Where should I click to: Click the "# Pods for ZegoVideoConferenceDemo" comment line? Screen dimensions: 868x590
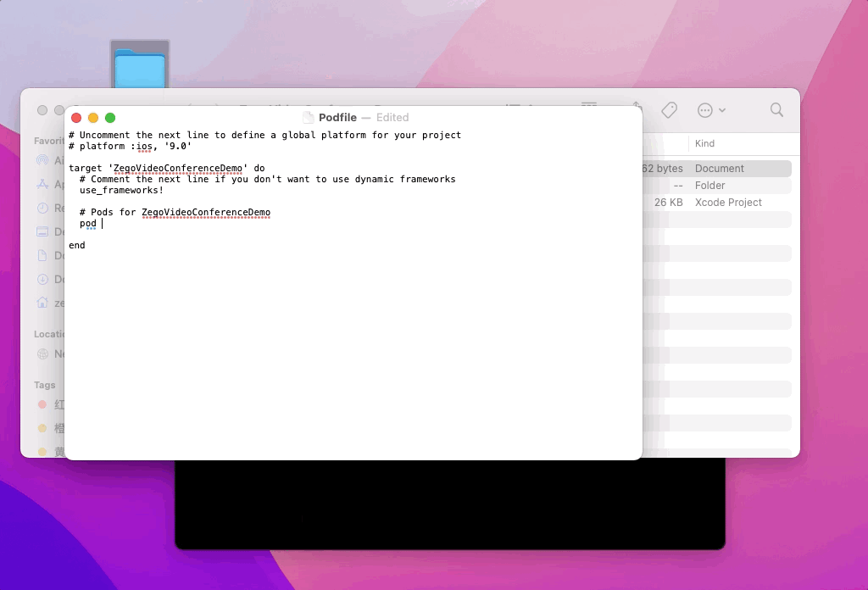pyautogui.click(x=175, y=213)
